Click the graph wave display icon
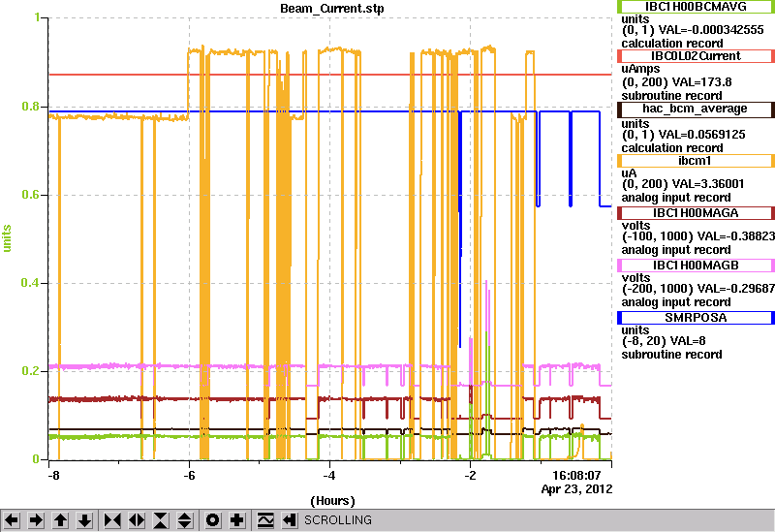Screen dimensions: 775x532 [x=265, y=520]
